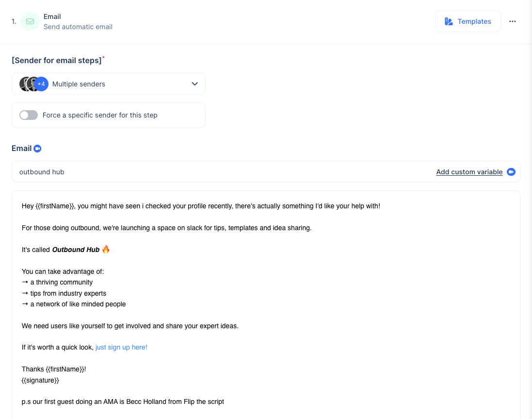
Task: Click the {{signature}} variable in the body
Action: click(40, 380)
